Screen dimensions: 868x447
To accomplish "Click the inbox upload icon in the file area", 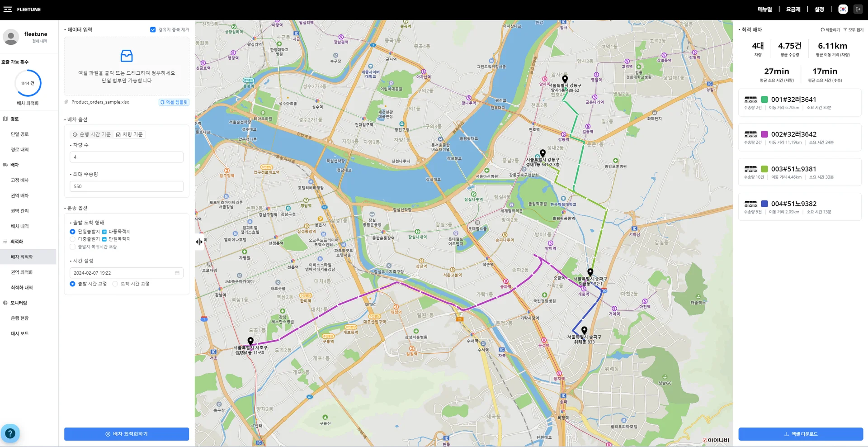I will (x=127, y=56).
